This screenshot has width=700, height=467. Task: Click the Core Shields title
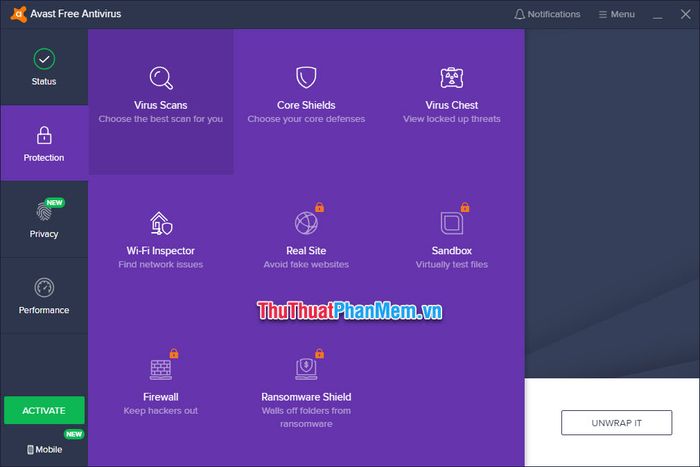[306, 105]
